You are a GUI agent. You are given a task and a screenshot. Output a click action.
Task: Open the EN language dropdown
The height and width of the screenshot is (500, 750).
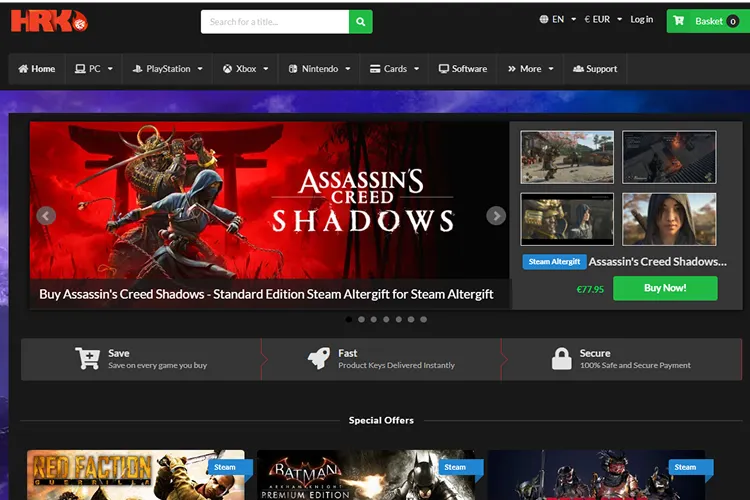558,19
